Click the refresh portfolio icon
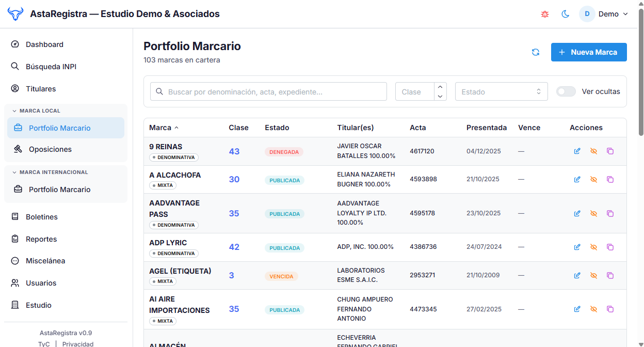The width and height of the screenshot is (644, 347). pyautogui.click(x=536, y=52)
